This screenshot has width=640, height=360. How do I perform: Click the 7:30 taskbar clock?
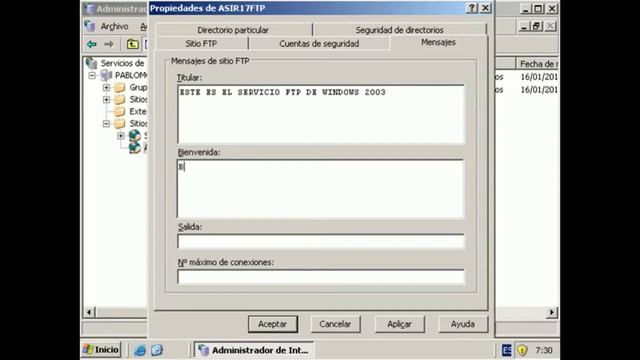[x=544, y=350]
